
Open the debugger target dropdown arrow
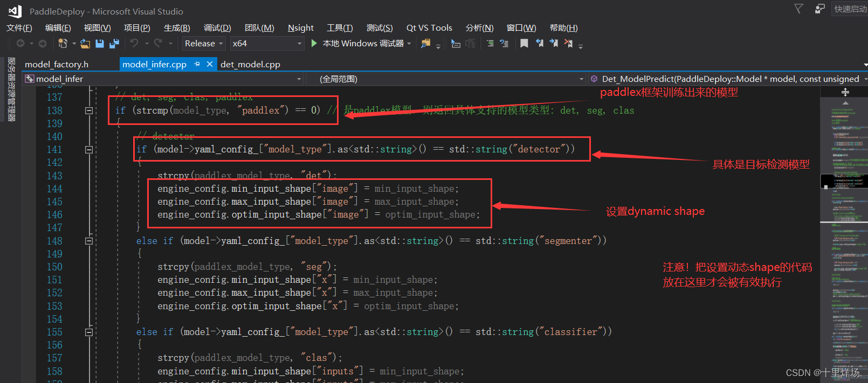click(409, 44)
